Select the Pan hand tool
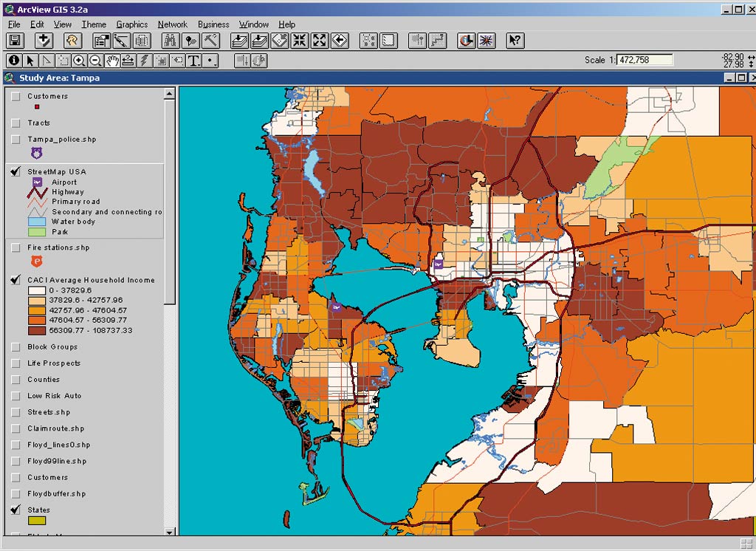This screenshot has width=756, height=551. point(112,61)
